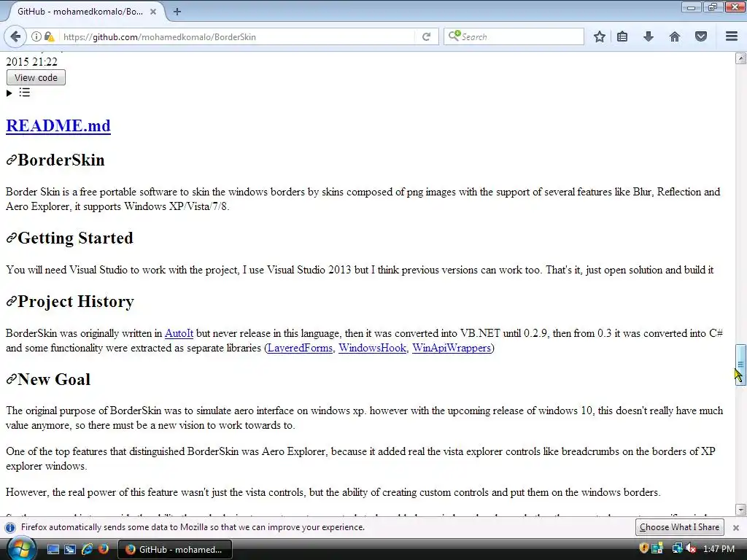Reload the current page
747x560 pixels.
426,36
